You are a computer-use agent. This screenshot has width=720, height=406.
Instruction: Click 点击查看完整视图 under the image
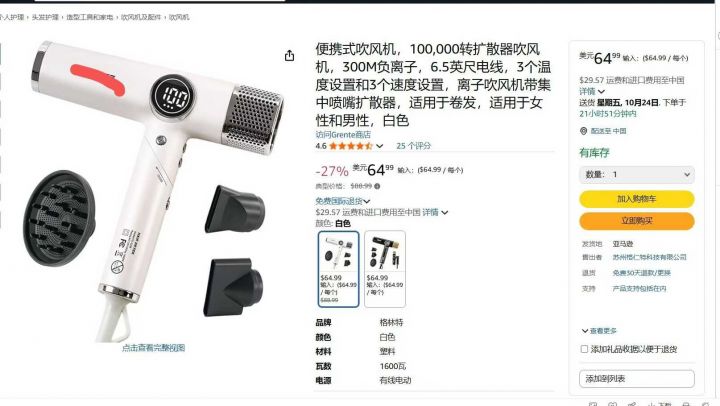(153, 348)
